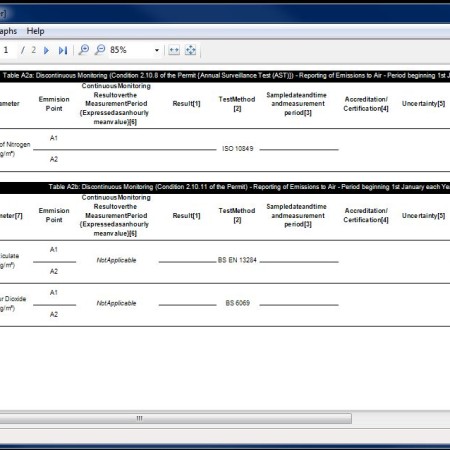Click Not Applicable in the BS EN 13284 row
This screenshot has height=450, width=450.
tap(116, 260)
